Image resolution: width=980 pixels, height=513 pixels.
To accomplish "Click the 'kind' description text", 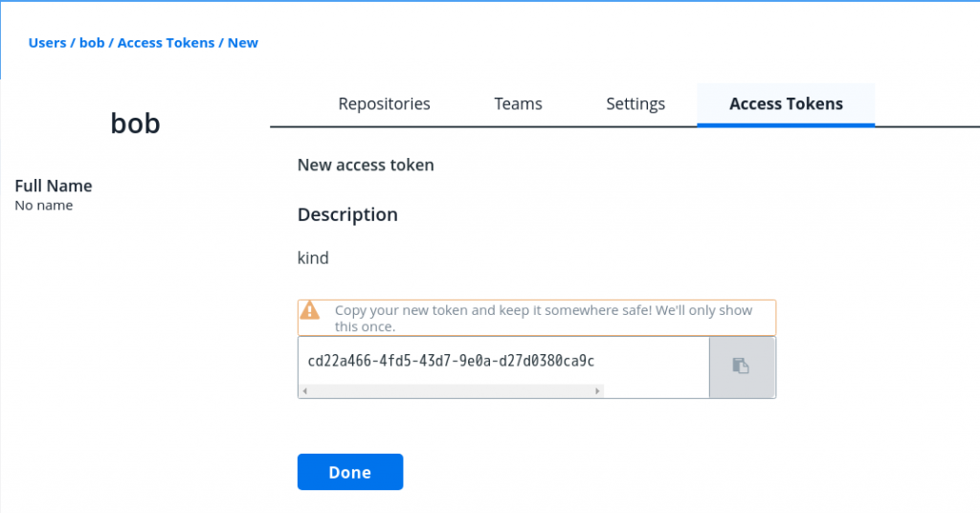I will (x=313, y=258).
